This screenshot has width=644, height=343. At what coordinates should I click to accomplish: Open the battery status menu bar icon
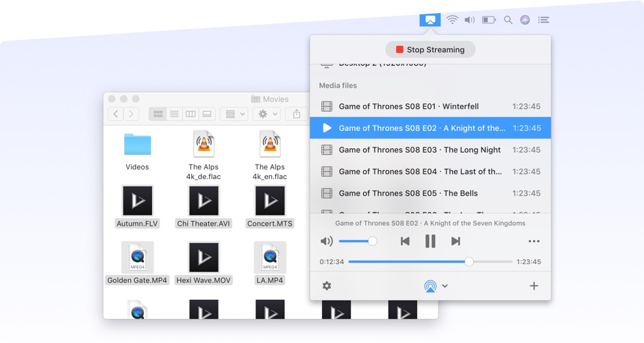(488, 20)
